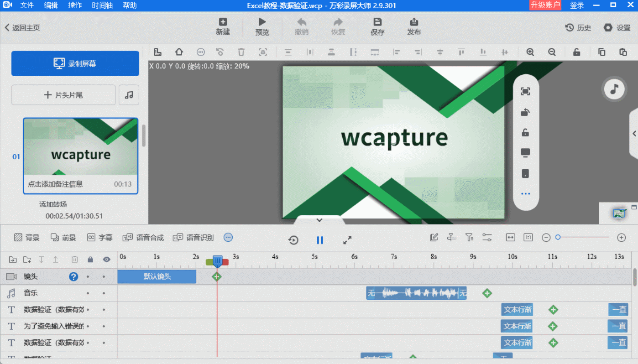
Task: Go back with 返回主页
Action: click(x=22, y=28)
